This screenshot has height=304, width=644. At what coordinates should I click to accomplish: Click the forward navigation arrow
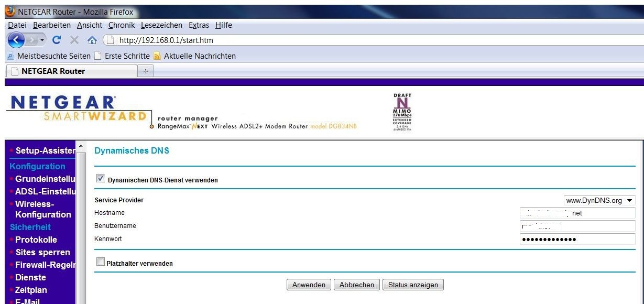tap(32, 40)
